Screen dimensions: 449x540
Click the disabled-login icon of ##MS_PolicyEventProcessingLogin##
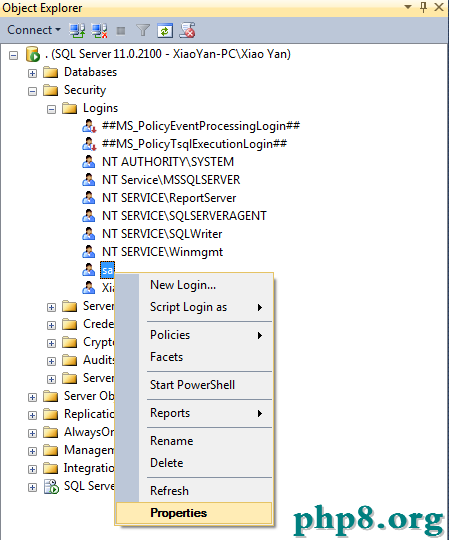pyautogui.click(x=89, y=126)
